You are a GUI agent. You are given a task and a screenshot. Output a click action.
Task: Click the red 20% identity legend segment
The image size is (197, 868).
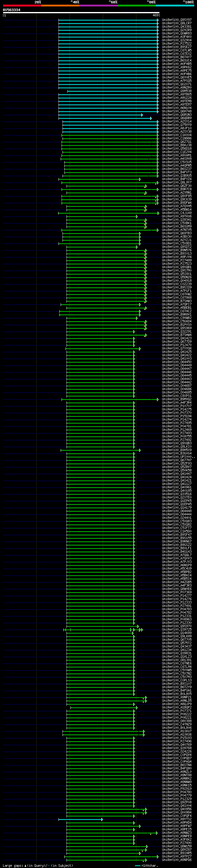click(x=22, y=6)
